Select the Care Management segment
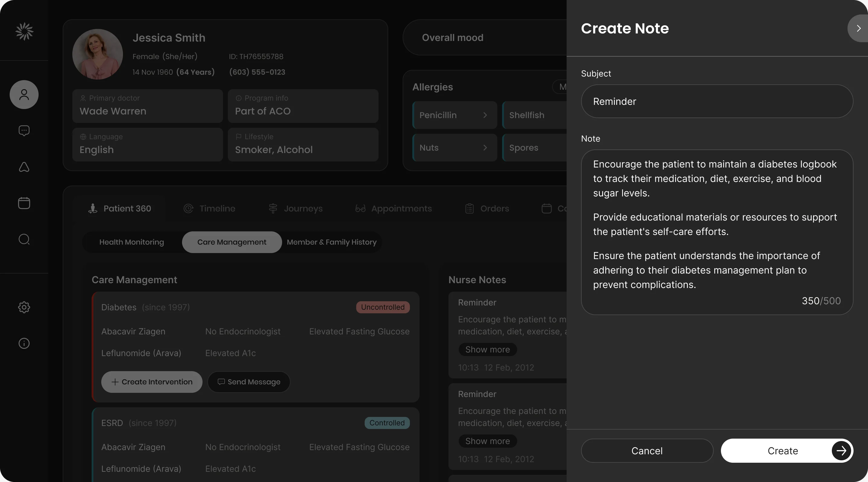868x482 pixels. coord(232,242)
